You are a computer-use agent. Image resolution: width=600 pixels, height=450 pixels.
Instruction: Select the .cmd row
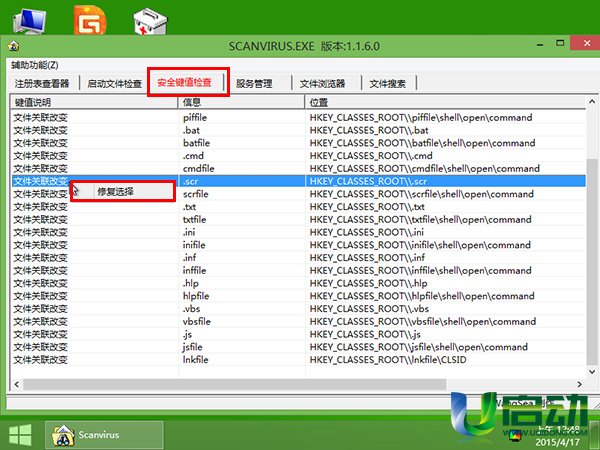point(298,156)
